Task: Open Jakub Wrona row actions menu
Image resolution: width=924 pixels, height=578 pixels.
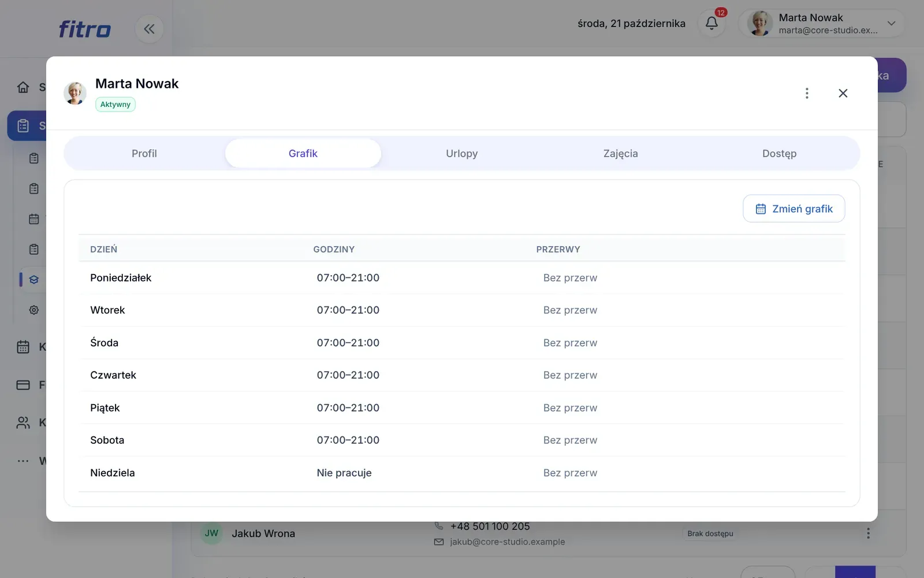Action: pos(868,533)
